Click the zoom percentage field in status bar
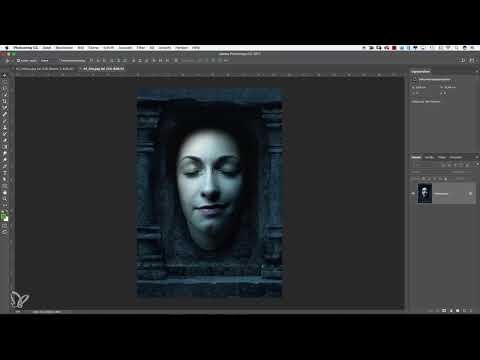The image size is (480, 360). (18, 312)
